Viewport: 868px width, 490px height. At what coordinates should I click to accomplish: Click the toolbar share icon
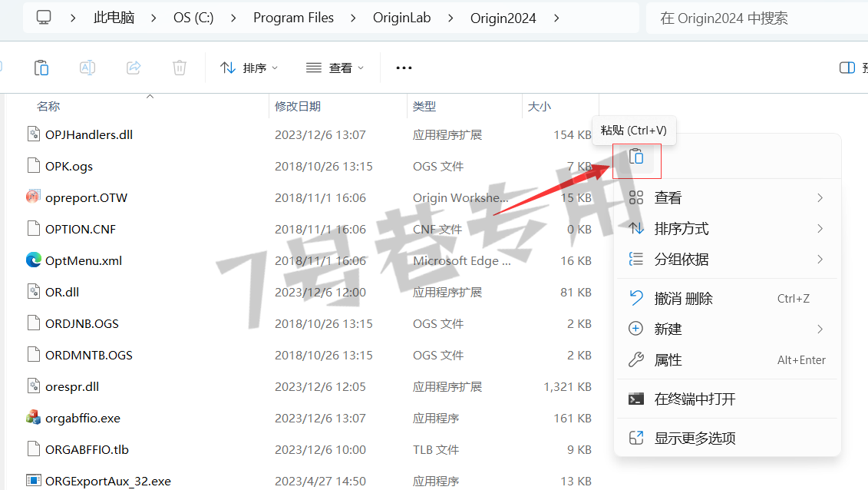click(x=134, y=68)
